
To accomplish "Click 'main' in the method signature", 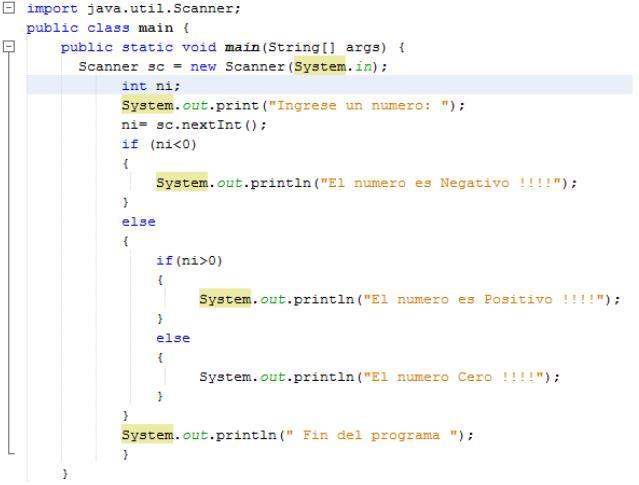I will pyautogui.click(x=242, y=47).
